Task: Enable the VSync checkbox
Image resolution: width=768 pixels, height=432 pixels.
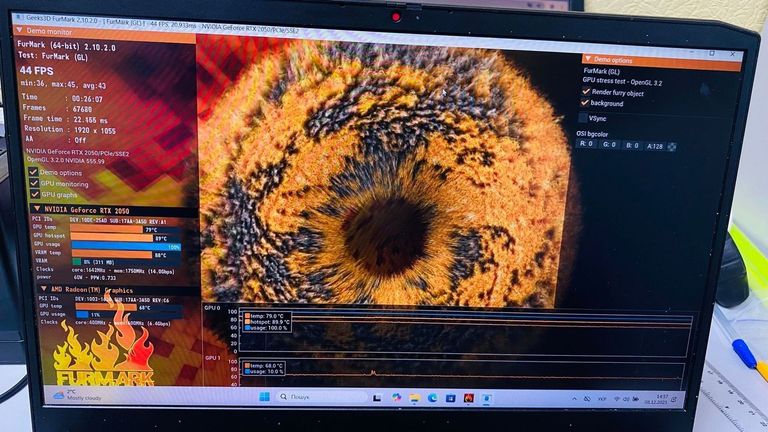Action: tap(585, 118)
